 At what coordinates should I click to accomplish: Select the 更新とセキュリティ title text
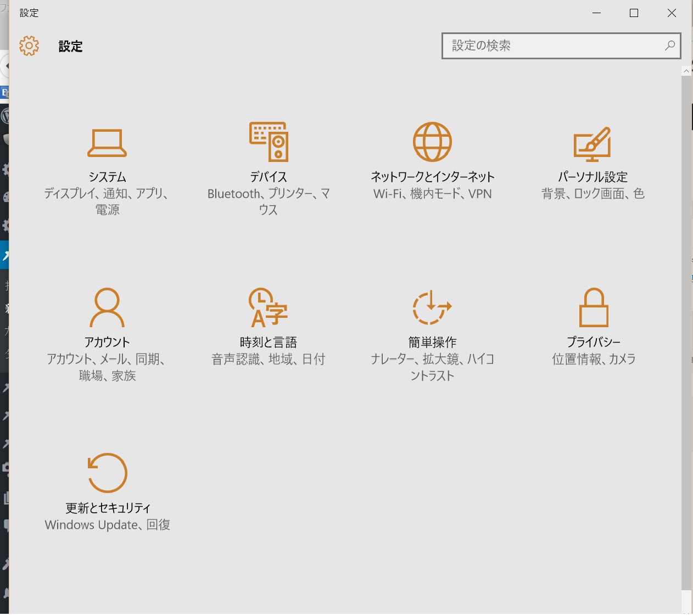point(108,508)
